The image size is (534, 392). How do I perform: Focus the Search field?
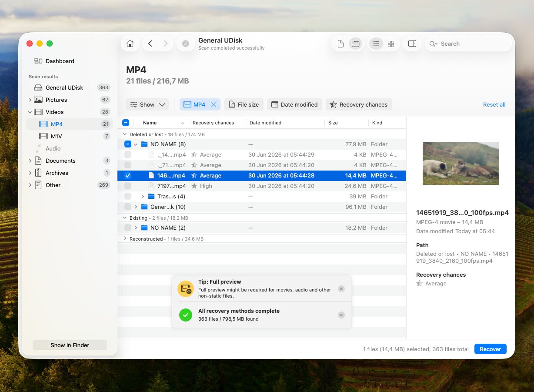468,44
